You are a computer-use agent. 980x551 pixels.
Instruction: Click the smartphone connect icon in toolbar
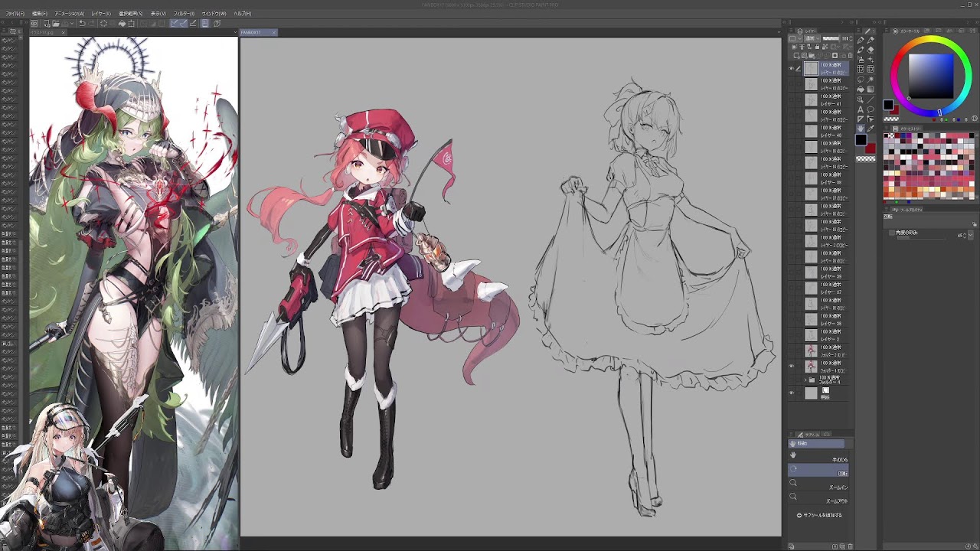[205, 23]
